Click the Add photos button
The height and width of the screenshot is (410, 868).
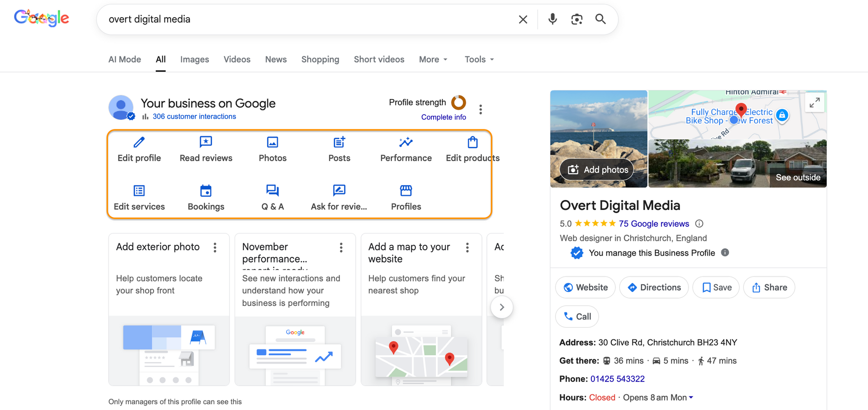(597, 169)
